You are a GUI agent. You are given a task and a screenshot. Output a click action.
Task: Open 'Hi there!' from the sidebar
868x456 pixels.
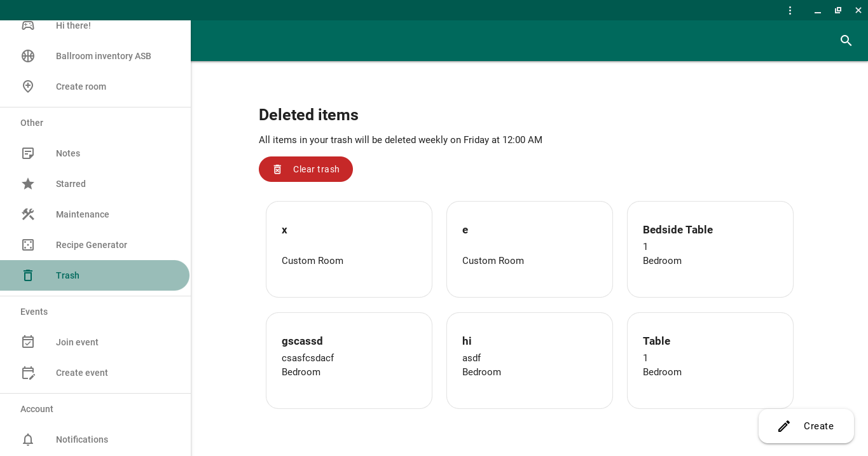click(x=73, y=25)
